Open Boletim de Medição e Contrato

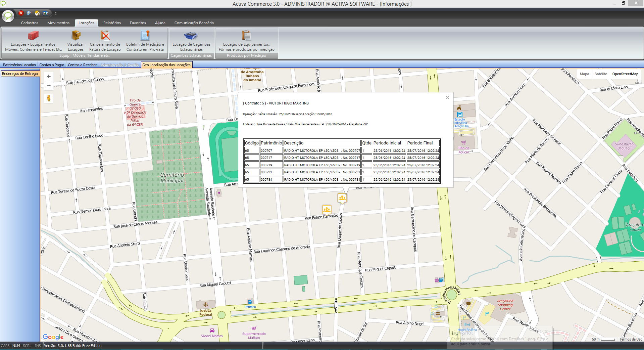point(145,41)
